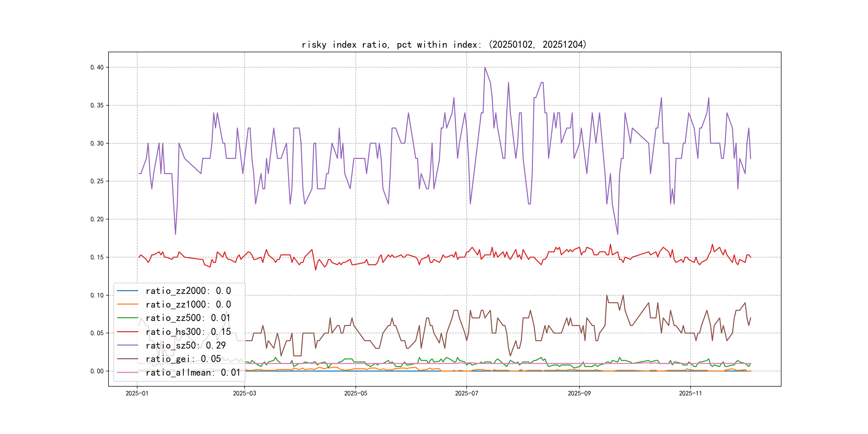This screenshot has width=868, height=434.
Task: Click the 0.20 y-axis tick label
Action: [97, 219]
